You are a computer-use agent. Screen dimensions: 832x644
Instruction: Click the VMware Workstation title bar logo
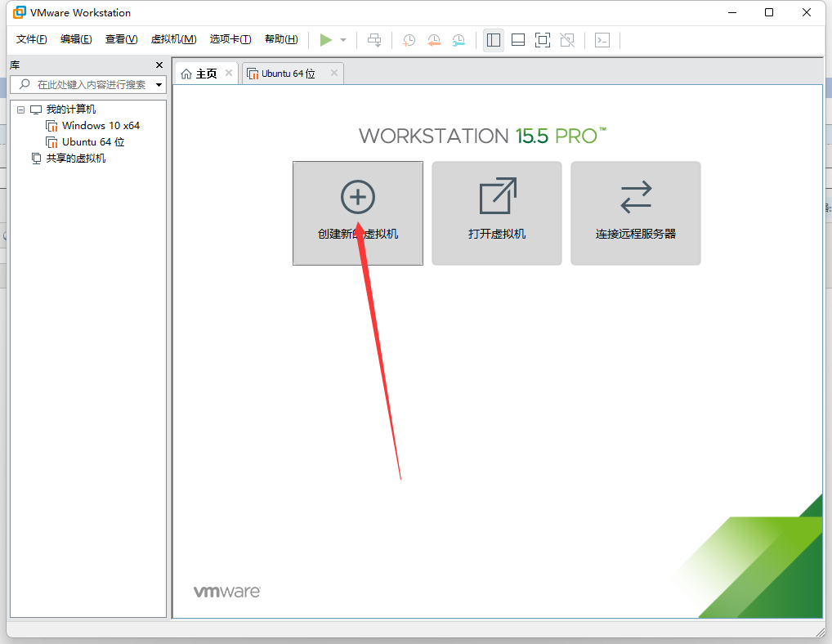click(x=19, y=12)
